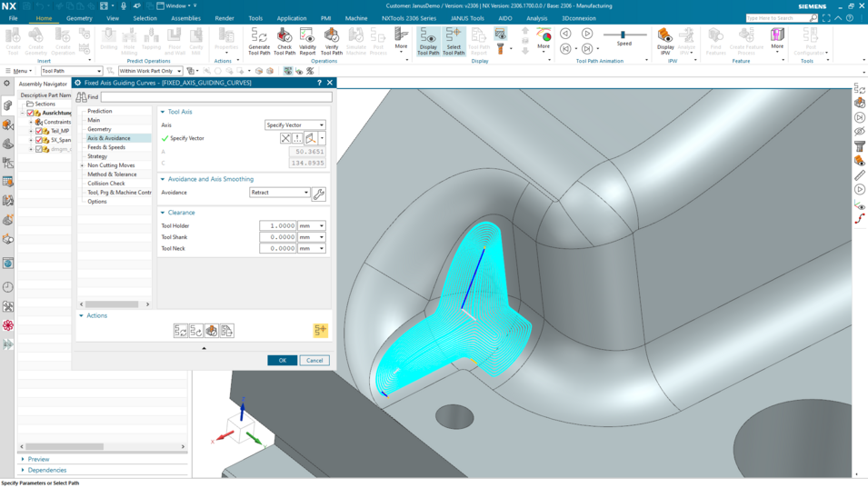Click Select Tool Path icon
Viewport: 868px width, 488px height.
pos(454,35)
